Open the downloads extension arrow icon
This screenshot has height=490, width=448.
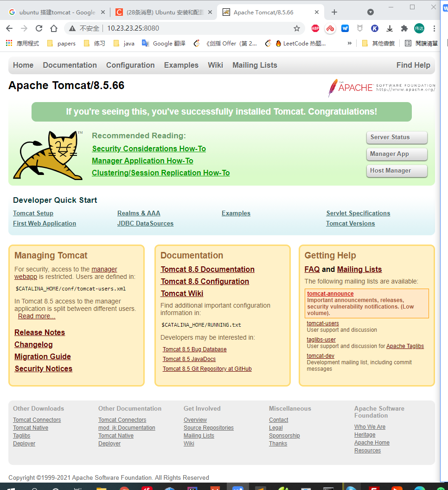[389, 28]
